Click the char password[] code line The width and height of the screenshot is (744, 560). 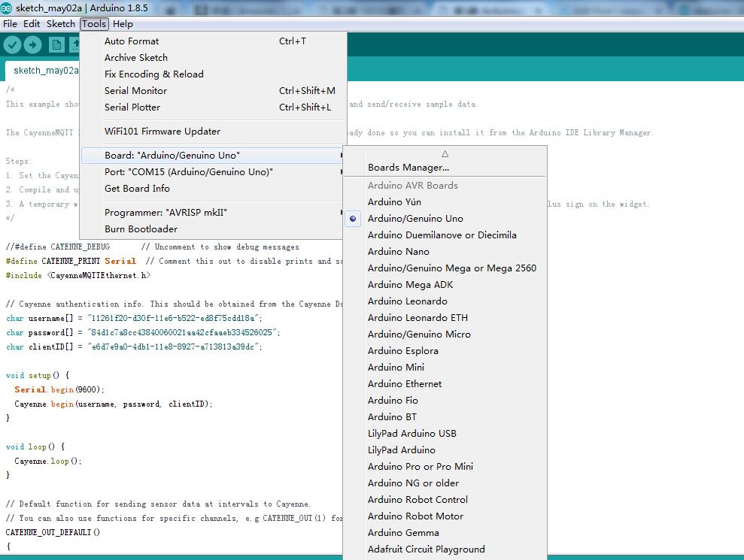click(143, 333)
